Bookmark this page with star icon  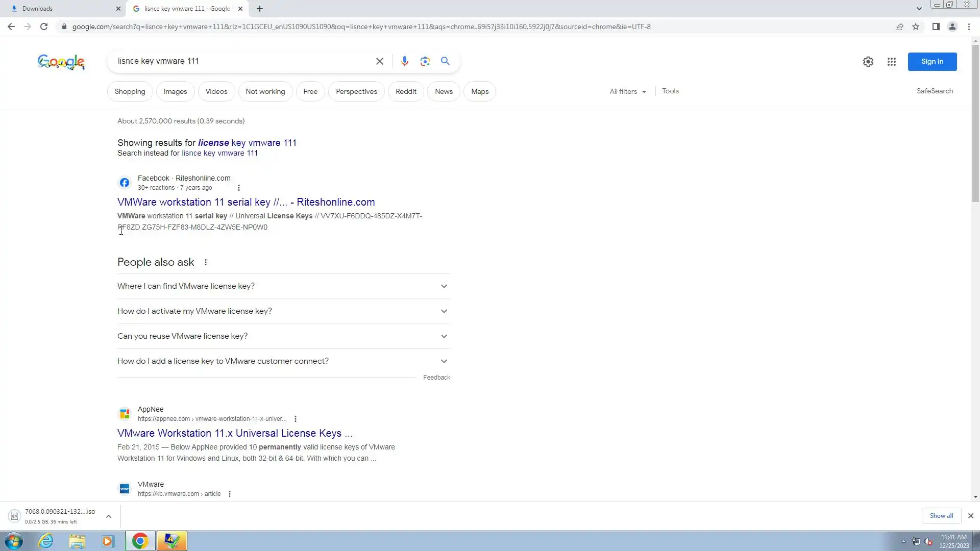[916, 27]
